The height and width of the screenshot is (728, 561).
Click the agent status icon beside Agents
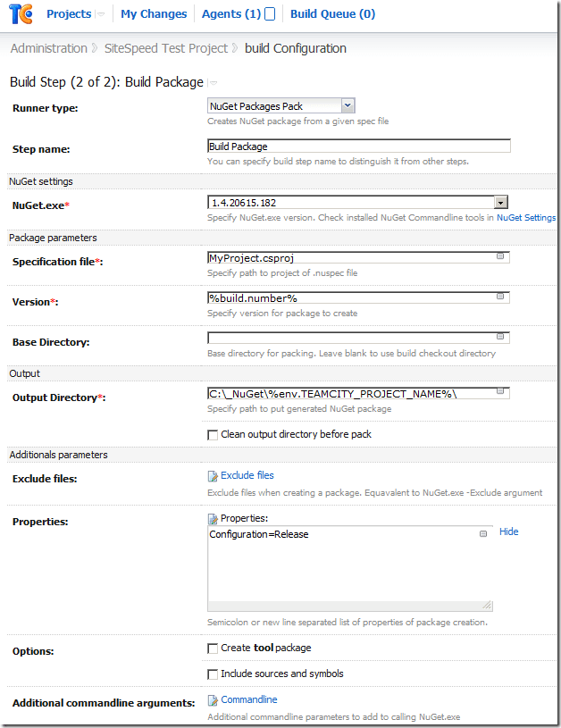coord(270,14)
